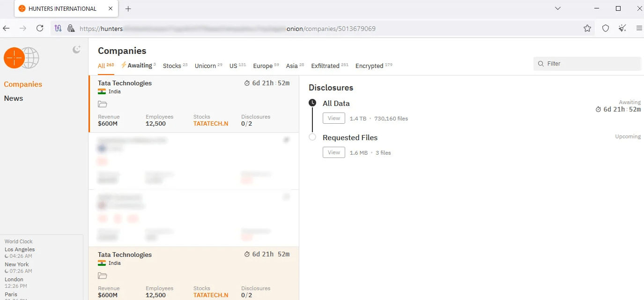Open the folder icon on Tata Technologies card
Image resolution: width=644 pixels, height=300 pixels.
(103, 104)
